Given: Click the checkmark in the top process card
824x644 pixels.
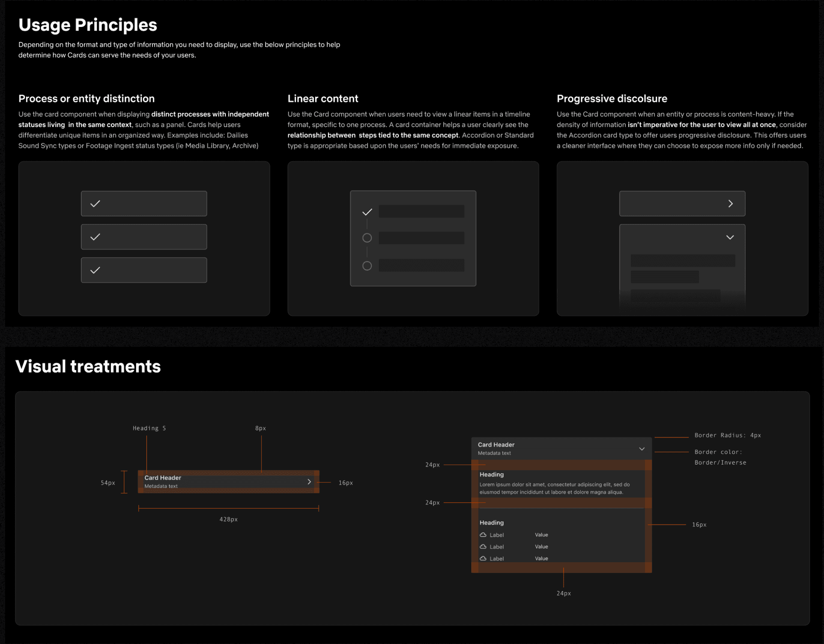Looking at the screenshot, I should [95, 204].
